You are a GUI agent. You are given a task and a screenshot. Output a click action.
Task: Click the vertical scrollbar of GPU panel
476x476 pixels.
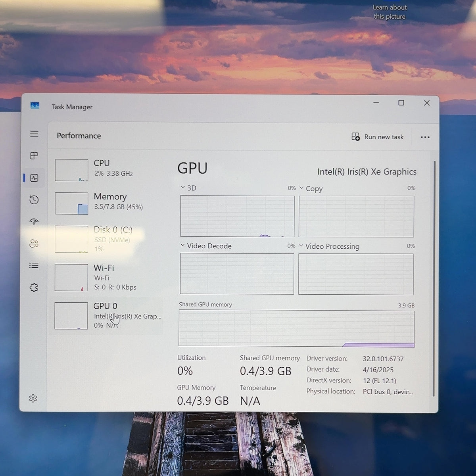coord(434,278)
